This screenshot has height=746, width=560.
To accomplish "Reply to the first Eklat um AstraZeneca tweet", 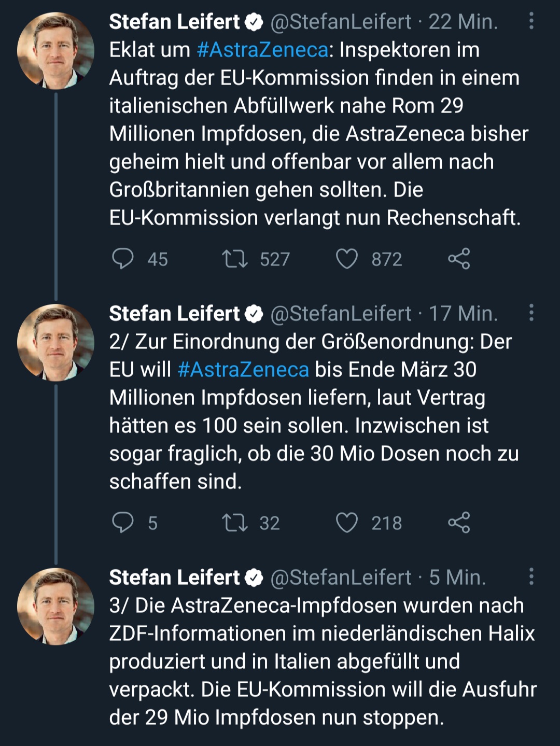I will 123,259.
